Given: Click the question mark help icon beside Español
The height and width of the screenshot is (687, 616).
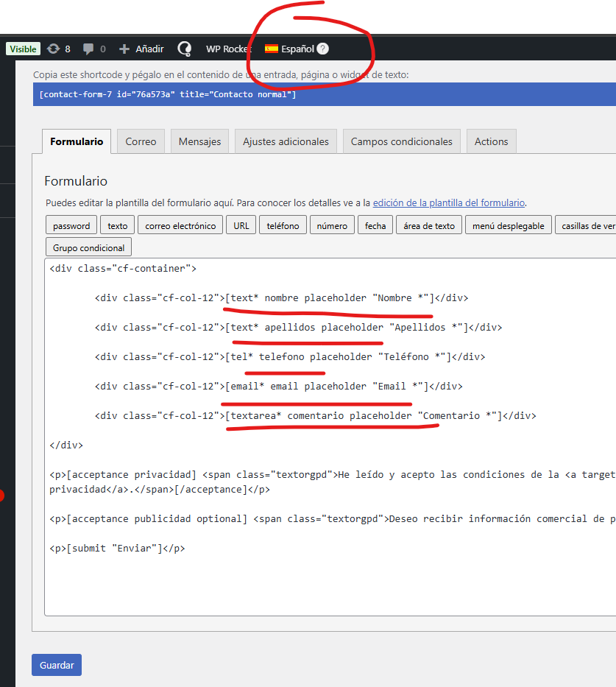Looking at the screenshot, I should click(322, 49).
